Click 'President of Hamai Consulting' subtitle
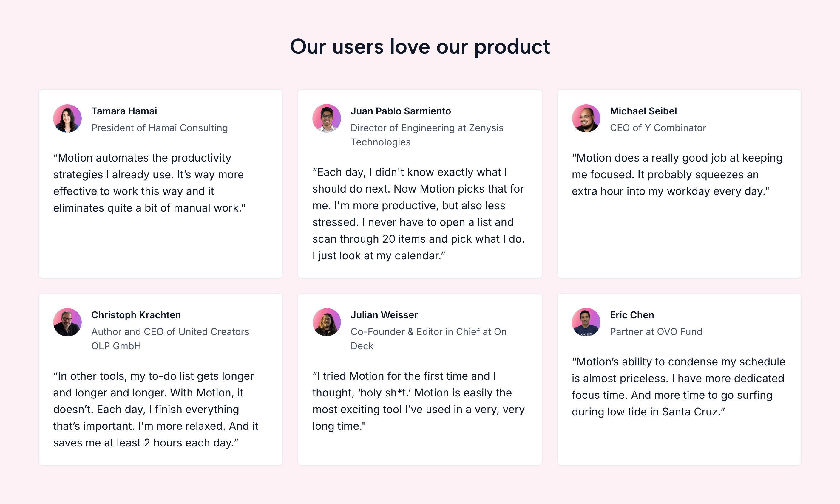The width and height of the screenshot is (840, 504). pyautogui.click(x=159, y=128)
